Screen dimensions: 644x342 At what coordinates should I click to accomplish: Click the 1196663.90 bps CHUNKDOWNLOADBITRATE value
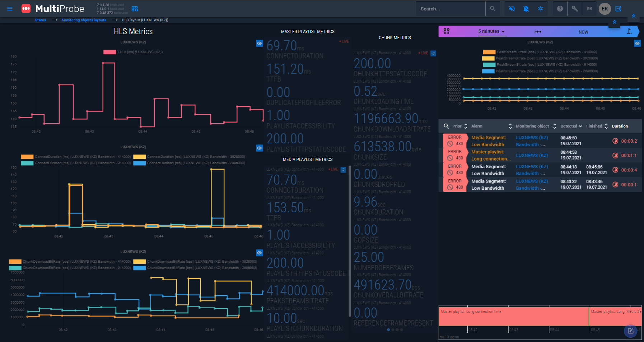click(390, 119)
